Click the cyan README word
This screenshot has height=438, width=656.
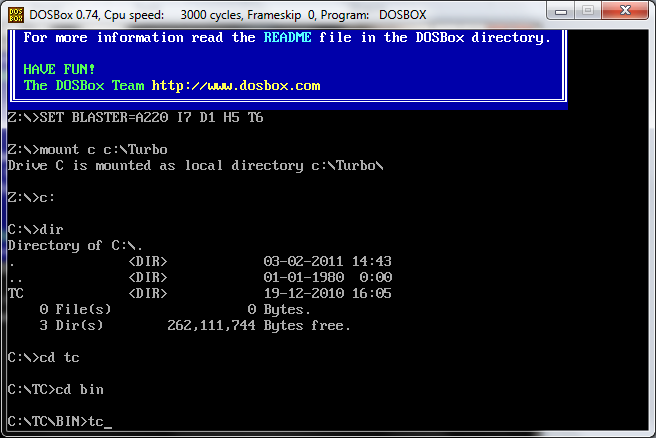[x=287, y=38]
